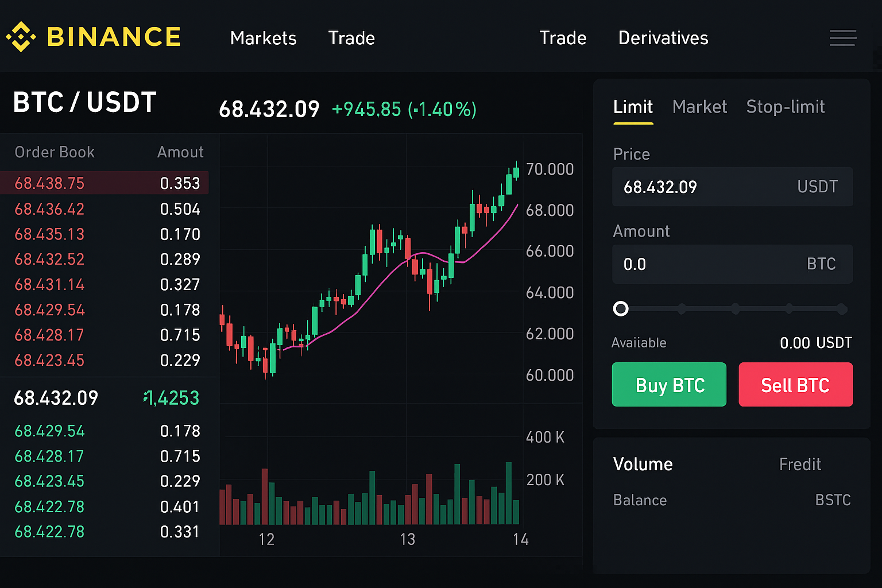Set amount slider to the final stop
This screenshot has width=882, height=588.
coord(842,309)
